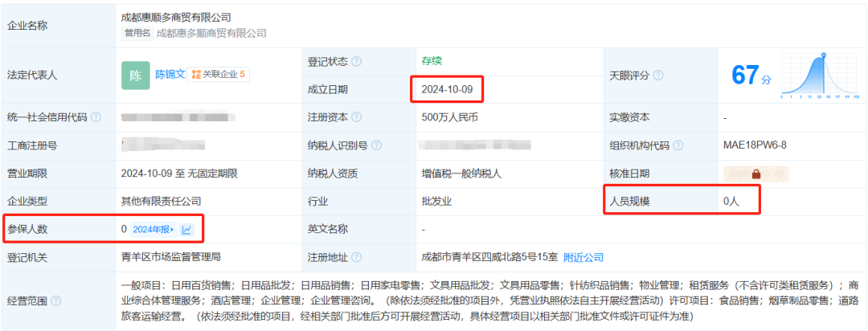Open help tooltip for 注册资本
Viewport: 868px width, 331px height.
[356, 117]
